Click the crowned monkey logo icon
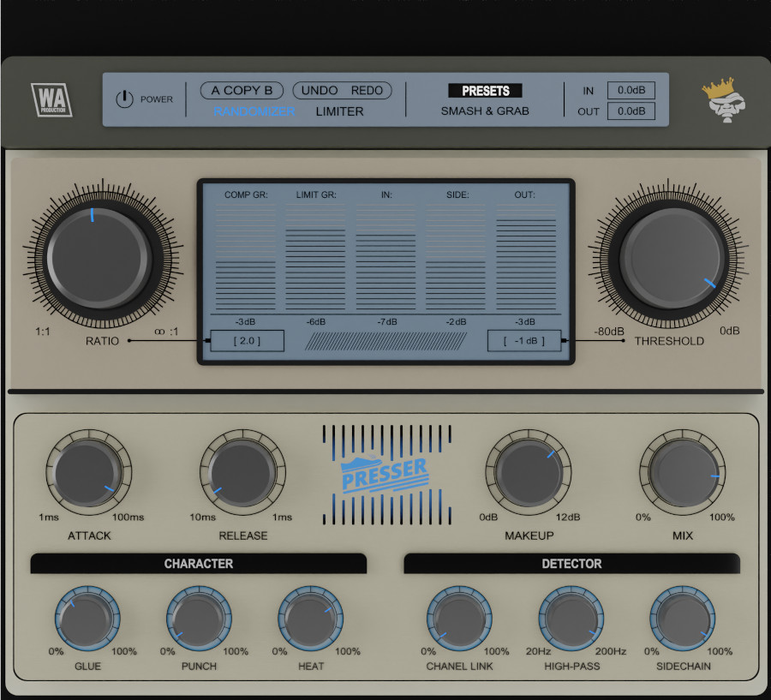This screenshot has width=771, height=700. [724, 100]
